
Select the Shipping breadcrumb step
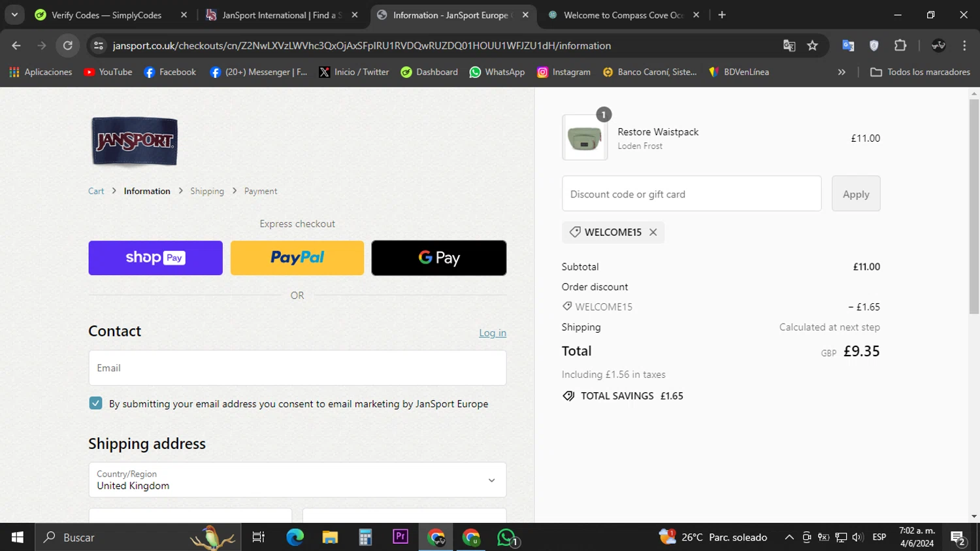pyautogui.click(x=207, y=191)
